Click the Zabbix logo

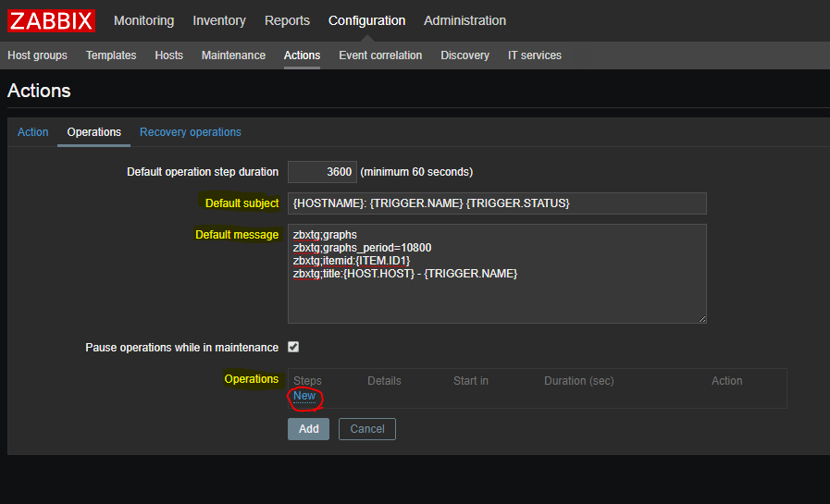(x=51, y=20)
